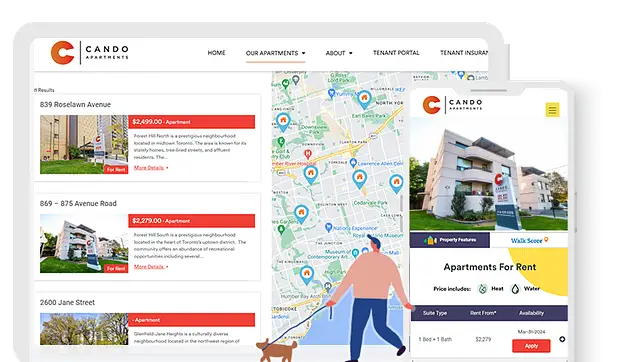Click the Apply button for 1 Bed suite
The width and height of the screenshot is (638, 362).
pos(531,346)
